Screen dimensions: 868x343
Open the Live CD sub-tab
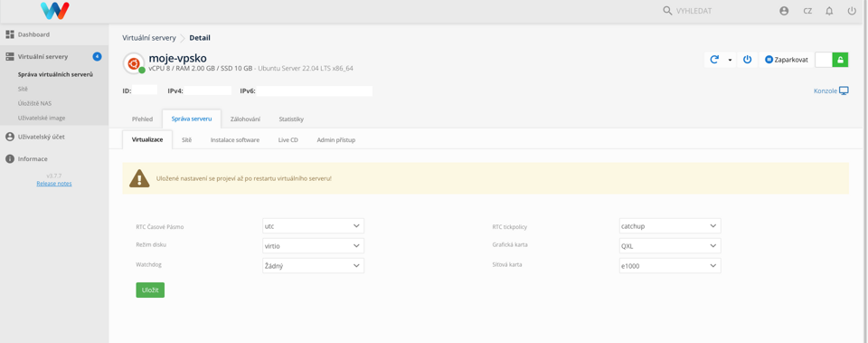coord(288,140)
